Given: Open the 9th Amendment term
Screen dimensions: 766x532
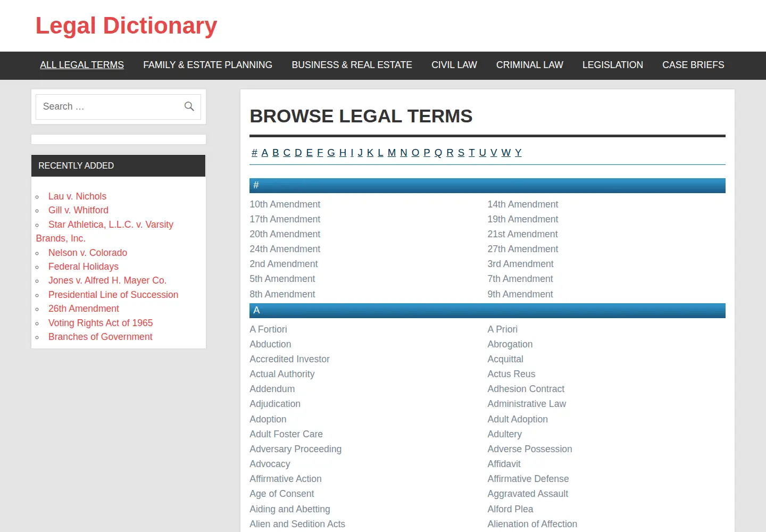Looking at the screenshot, I should [x=520, y=294].
